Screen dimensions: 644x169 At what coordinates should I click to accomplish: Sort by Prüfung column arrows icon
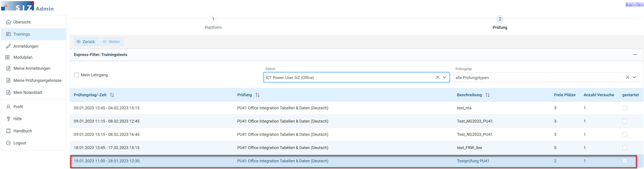tap(258, 95)
